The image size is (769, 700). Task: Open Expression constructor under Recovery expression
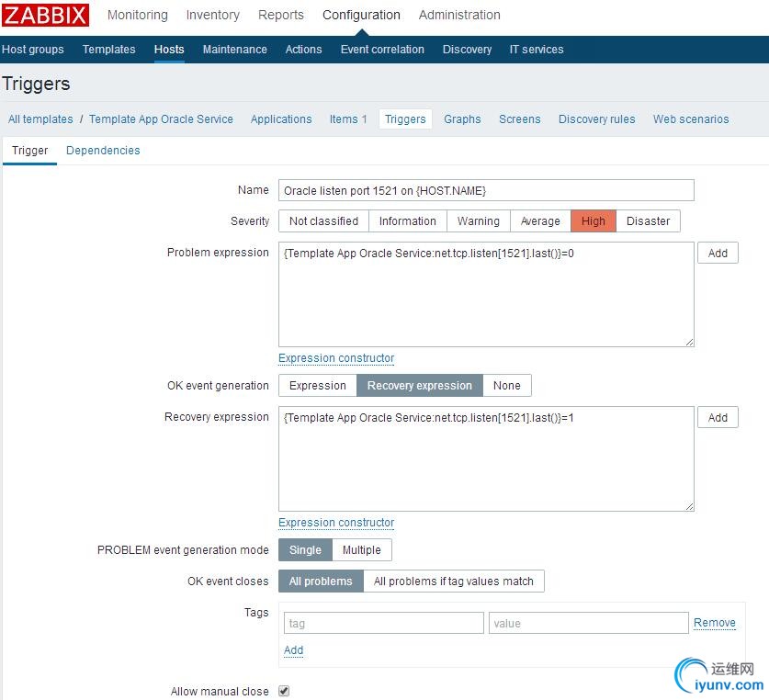coord(336,523)
